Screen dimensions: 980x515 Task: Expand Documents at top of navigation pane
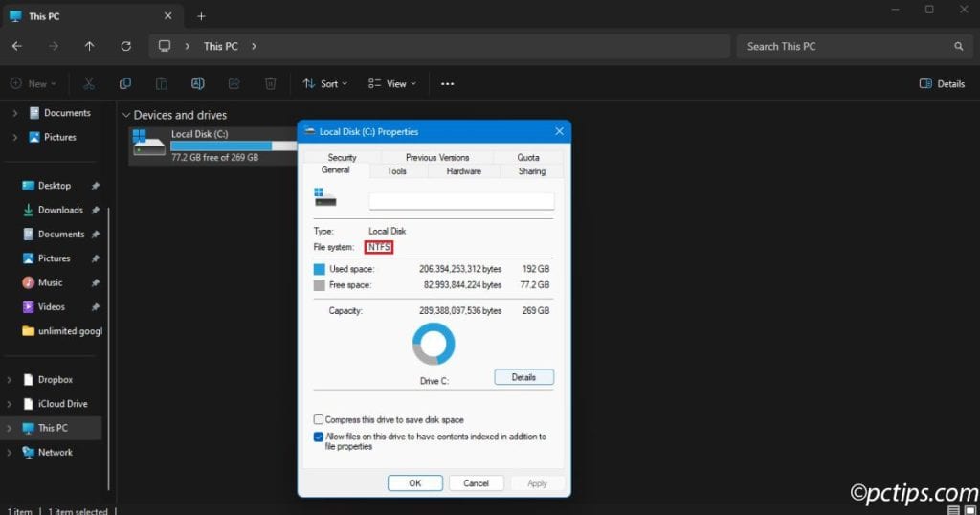point(14,113)
